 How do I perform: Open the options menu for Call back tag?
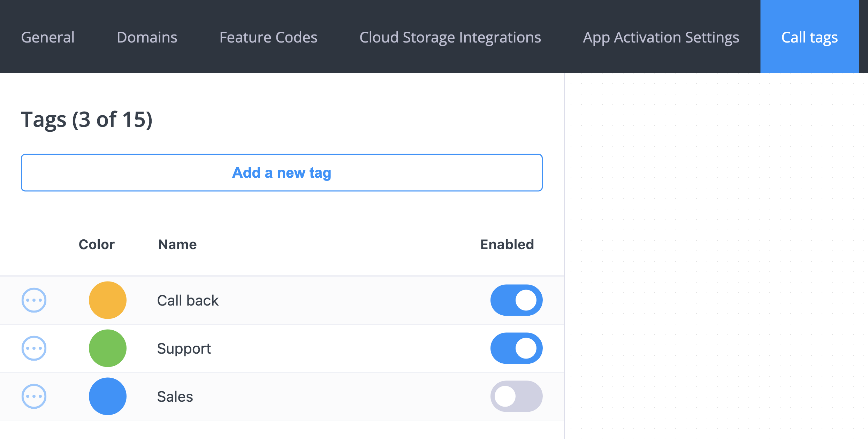click(x=34, y=300)
